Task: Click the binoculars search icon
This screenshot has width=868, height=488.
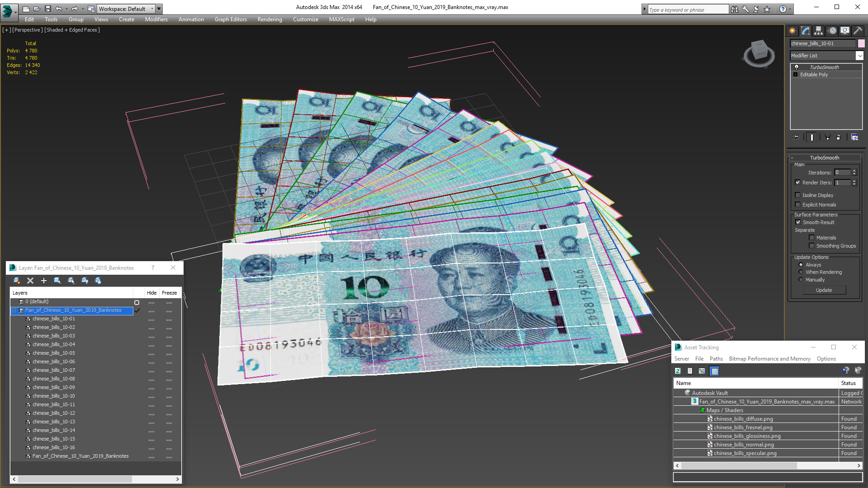Action: [735, 9]
